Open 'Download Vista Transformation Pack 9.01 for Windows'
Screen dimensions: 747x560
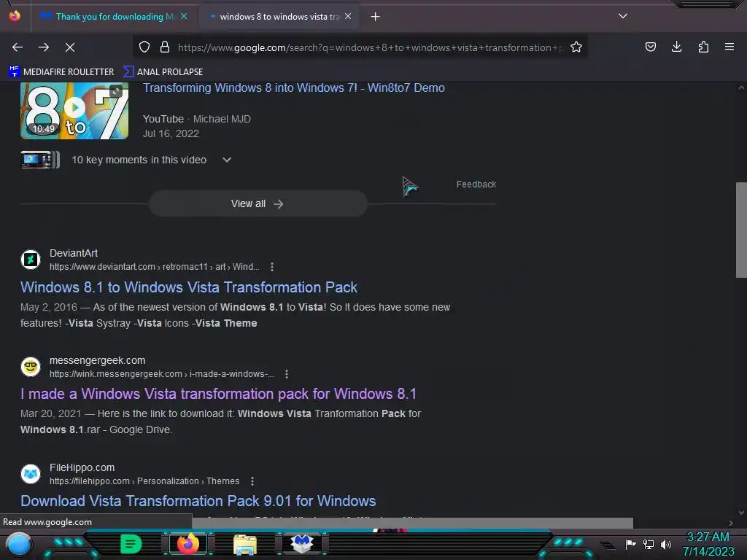[x=198, y=502]
